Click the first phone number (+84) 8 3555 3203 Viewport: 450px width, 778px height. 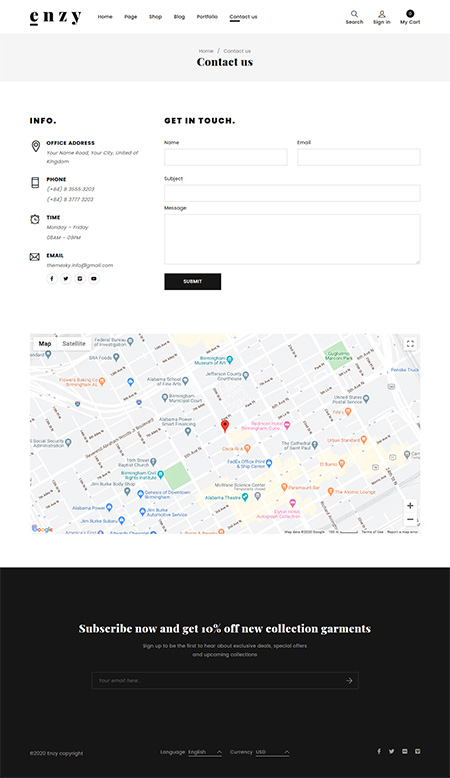70,189
